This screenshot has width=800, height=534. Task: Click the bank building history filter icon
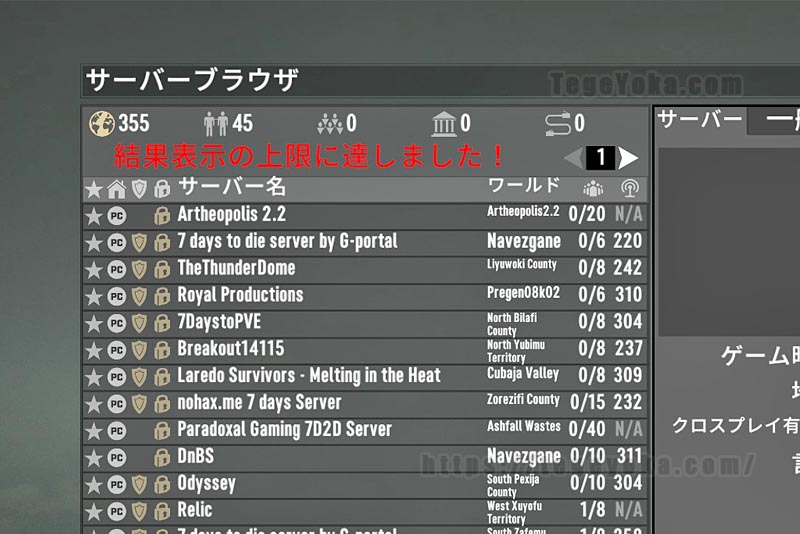tap(444, 124)
